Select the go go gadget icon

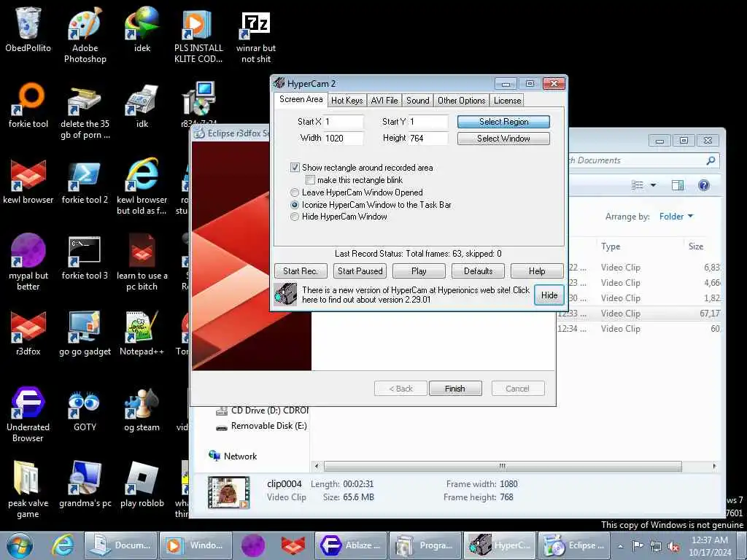click(85, 333)
